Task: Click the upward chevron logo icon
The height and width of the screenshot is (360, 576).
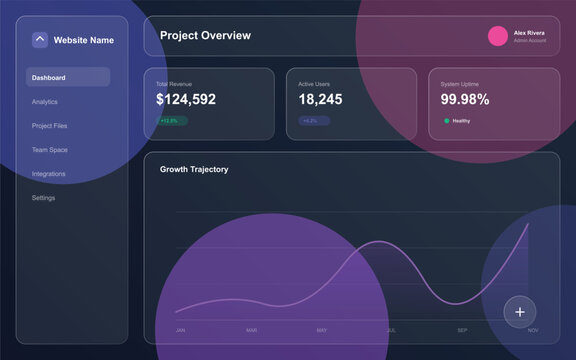Action: [40, 40]
